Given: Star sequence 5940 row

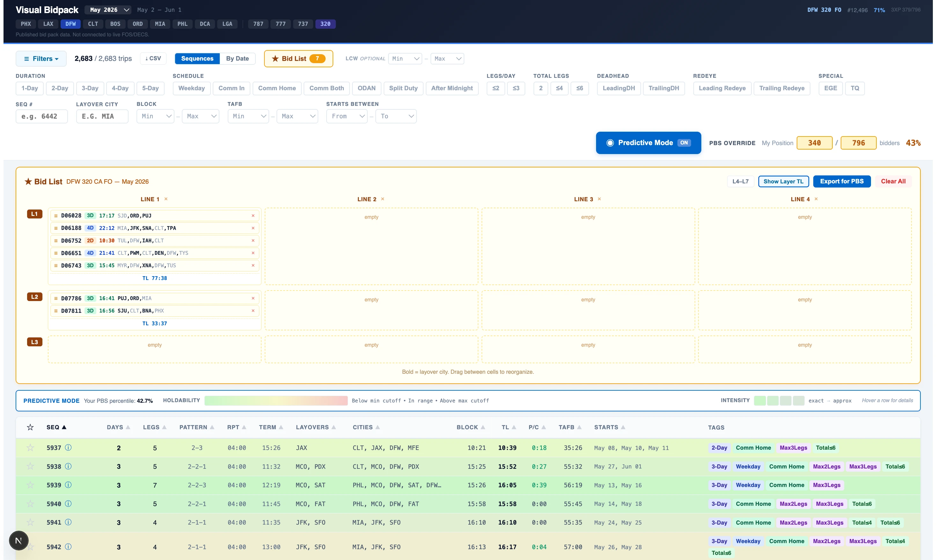Looking at the screenshot, I should 30,504.
